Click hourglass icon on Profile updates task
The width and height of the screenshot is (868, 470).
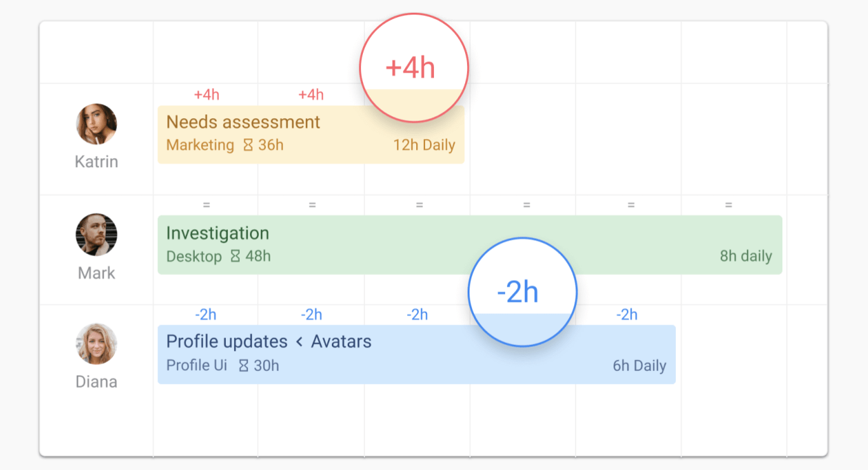click(x=244, y=366)
